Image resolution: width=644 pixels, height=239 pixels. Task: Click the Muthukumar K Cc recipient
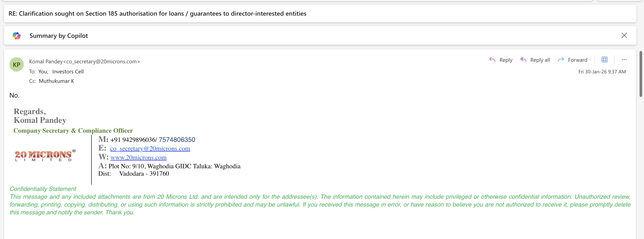coord(56,81)
